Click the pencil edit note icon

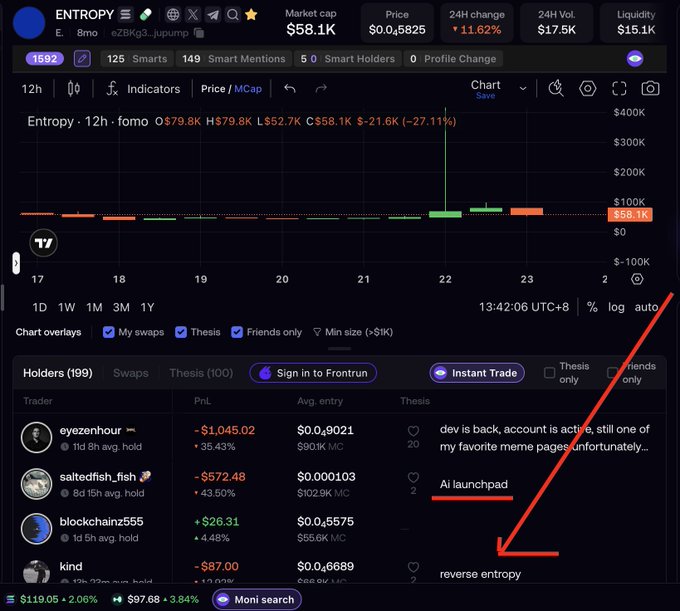click(x=82, y=59)
